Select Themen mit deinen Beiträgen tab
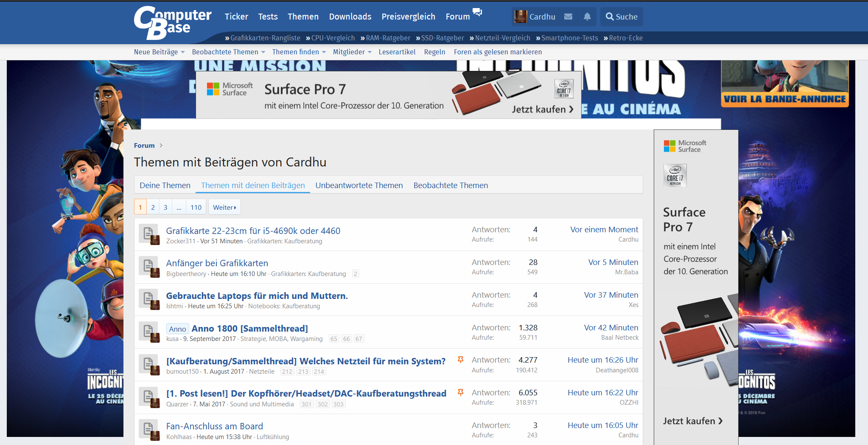Image resolution: width=868 pixels, height=445 pixels. tap(253, 185)
